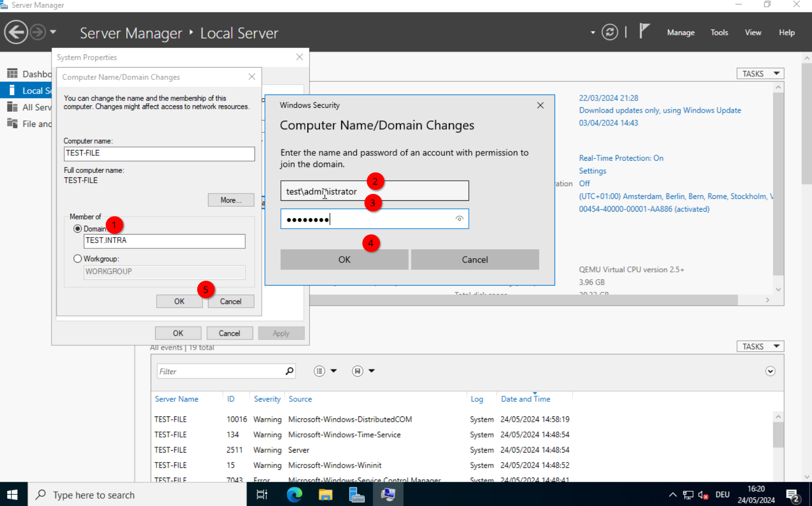Reveal password with the eye icon
The width and height of the screenshot is (812, 506).
coord(459,218)
